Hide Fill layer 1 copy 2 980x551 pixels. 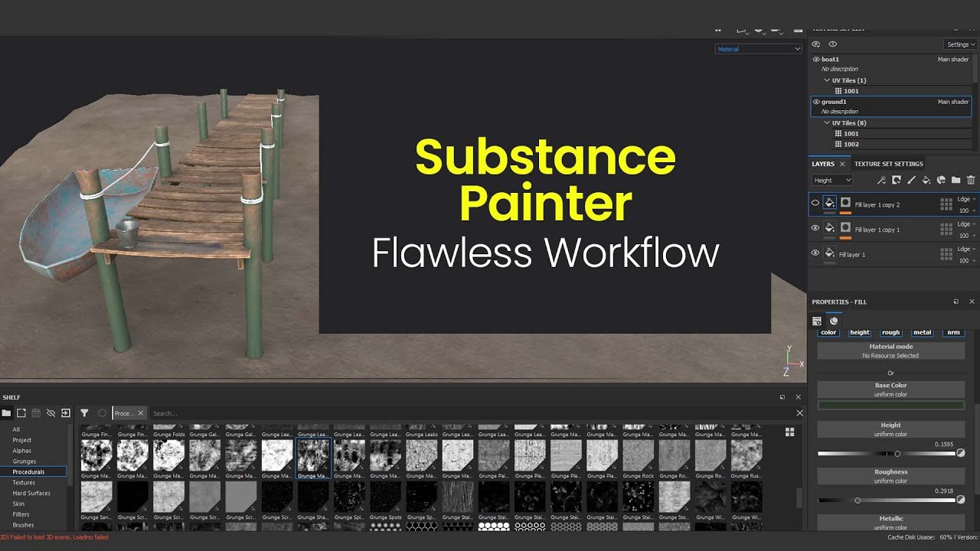[x=815, y=203]
